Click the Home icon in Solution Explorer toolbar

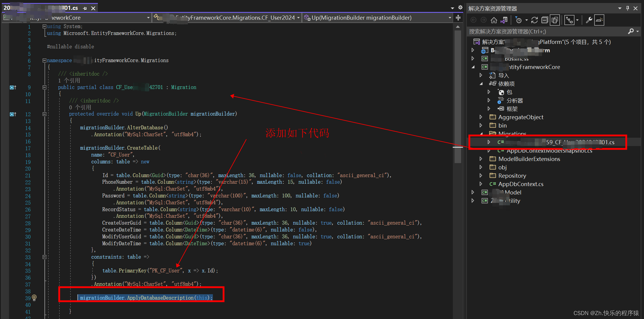click(494, 20)
